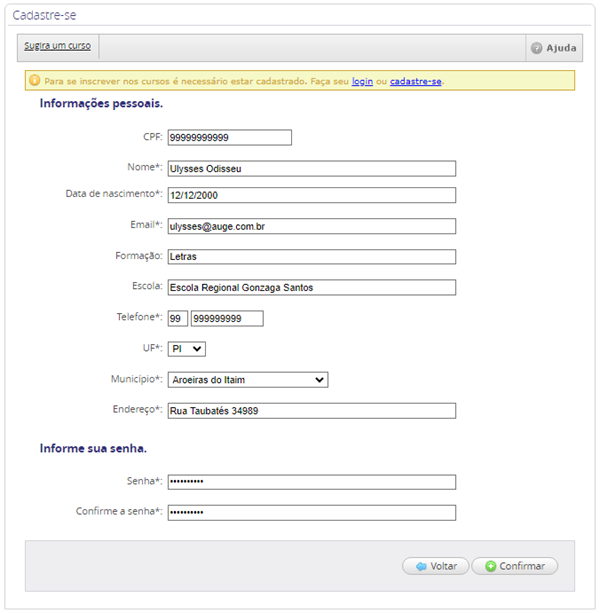Screen dimensions: 600x613
Task: Click into the Nome field with Ulysses Odisseu
Action: point(312,168)
